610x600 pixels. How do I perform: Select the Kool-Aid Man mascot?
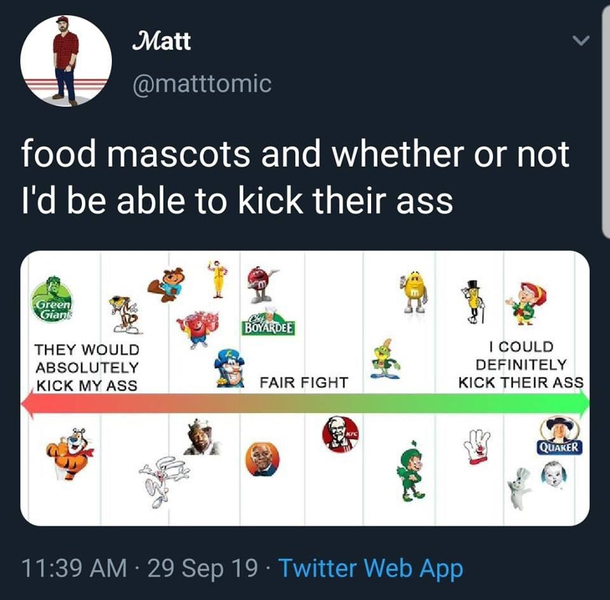point(197,329)
